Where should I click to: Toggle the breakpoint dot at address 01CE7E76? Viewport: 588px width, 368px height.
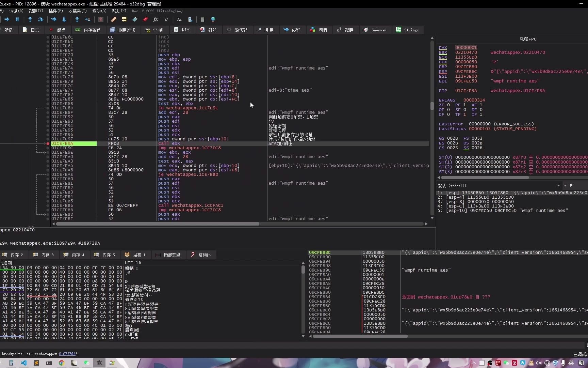point(48,77)
